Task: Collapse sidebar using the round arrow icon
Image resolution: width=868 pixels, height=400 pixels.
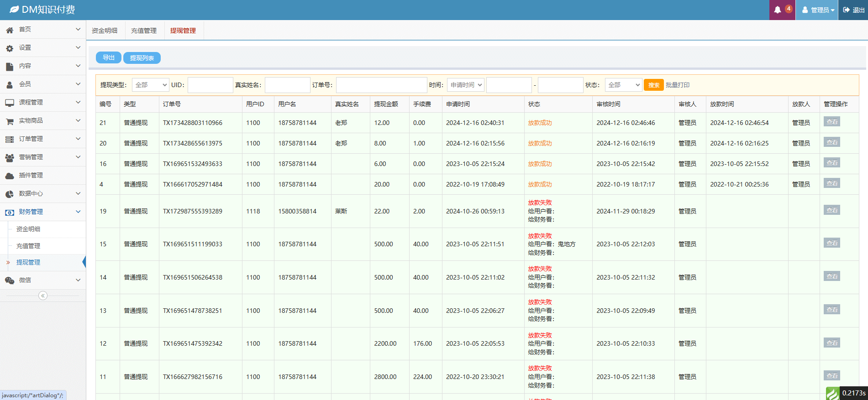Action: (43, 296)
